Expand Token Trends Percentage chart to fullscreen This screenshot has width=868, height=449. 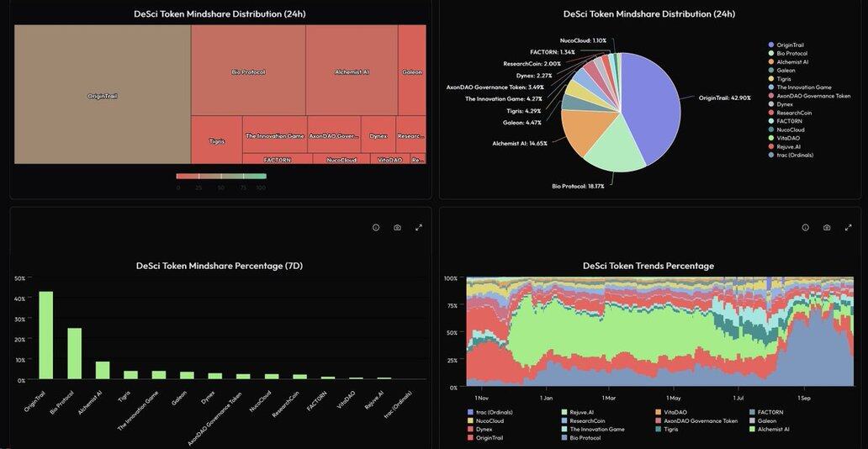tap(849, 228)
